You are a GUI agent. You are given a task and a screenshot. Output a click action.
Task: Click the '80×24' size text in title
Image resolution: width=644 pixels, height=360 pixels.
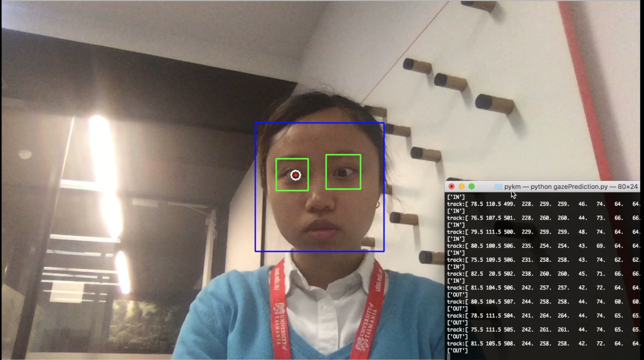coord(627,187)
